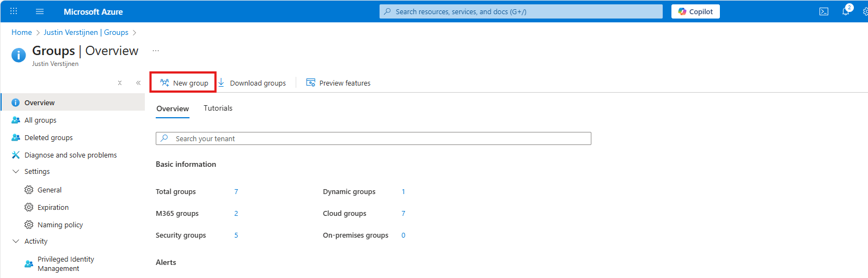Click the gear icon next to Naming policy

tap(29, 225)
